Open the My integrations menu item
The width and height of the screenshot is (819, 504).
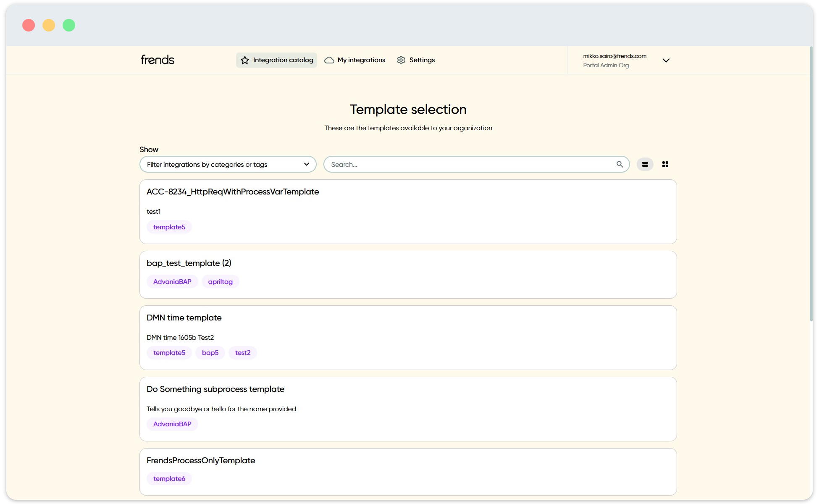pyautogui.click(x=361, y=60)
